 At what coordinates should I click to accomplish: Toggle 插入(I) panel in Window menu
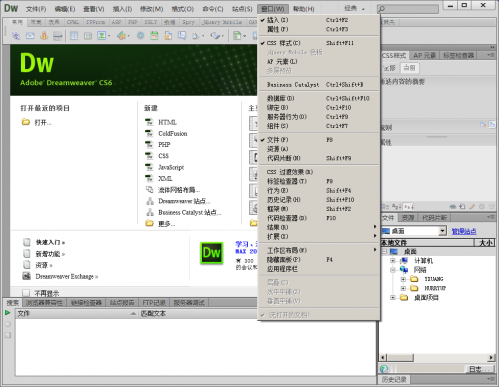point(318,20)
